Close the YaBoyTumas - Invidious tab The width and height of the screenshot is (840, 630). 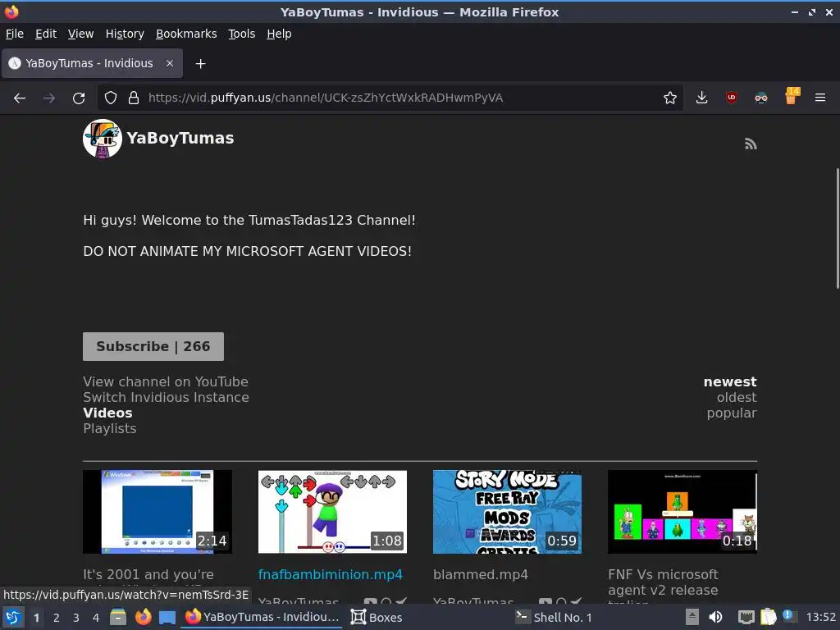pos(169,63)
